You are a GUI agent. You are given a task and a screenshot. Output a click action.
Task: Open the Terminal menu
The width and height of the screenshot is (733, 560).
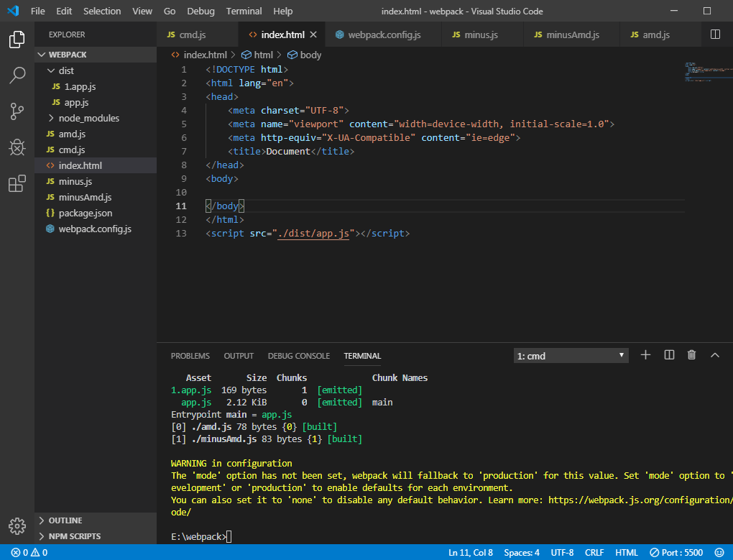[244, 11]
